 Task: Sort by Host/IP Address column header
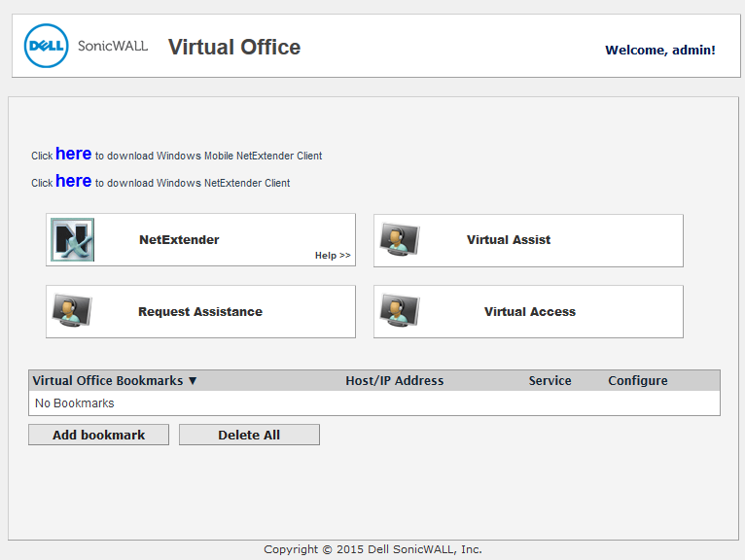(394, 380)
